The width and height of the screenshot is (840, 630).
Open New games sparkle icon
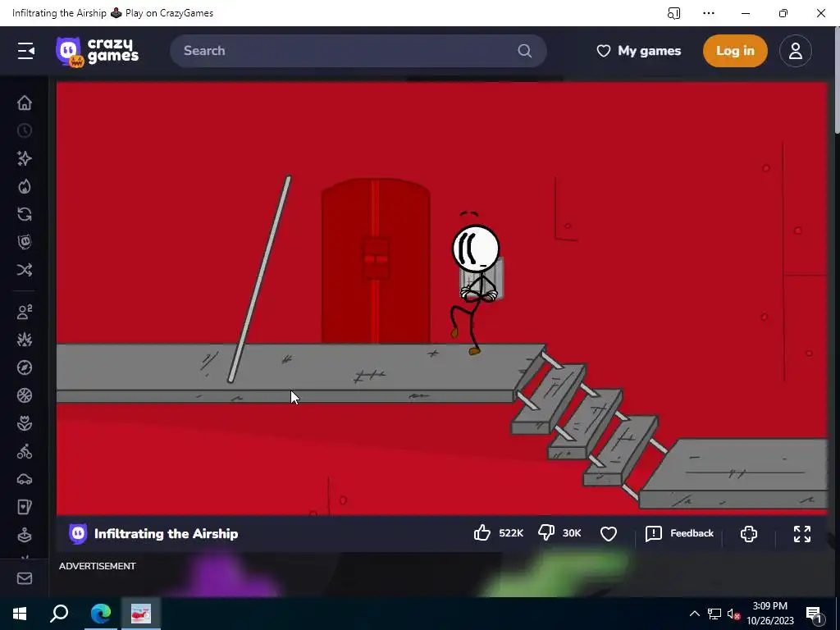[x=25, y=158]
